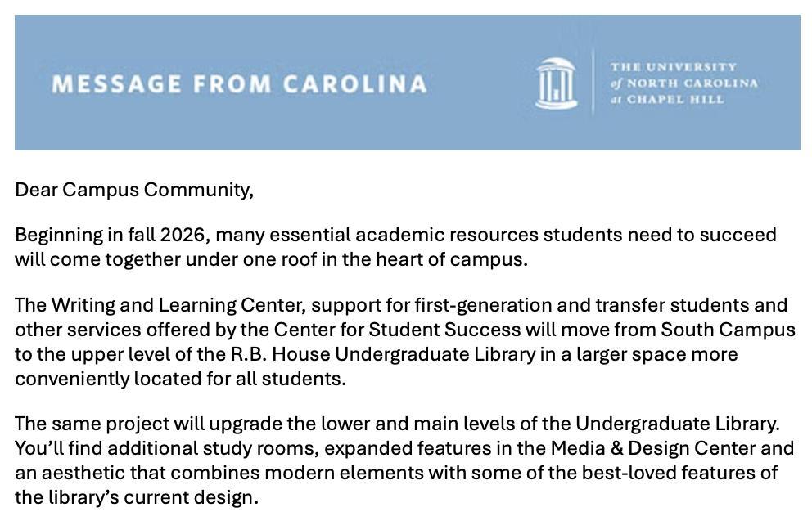Viewport: 812px width, 530px height.
Task: Click "The same project" at paragraph start
Action: tap(91, 424)
